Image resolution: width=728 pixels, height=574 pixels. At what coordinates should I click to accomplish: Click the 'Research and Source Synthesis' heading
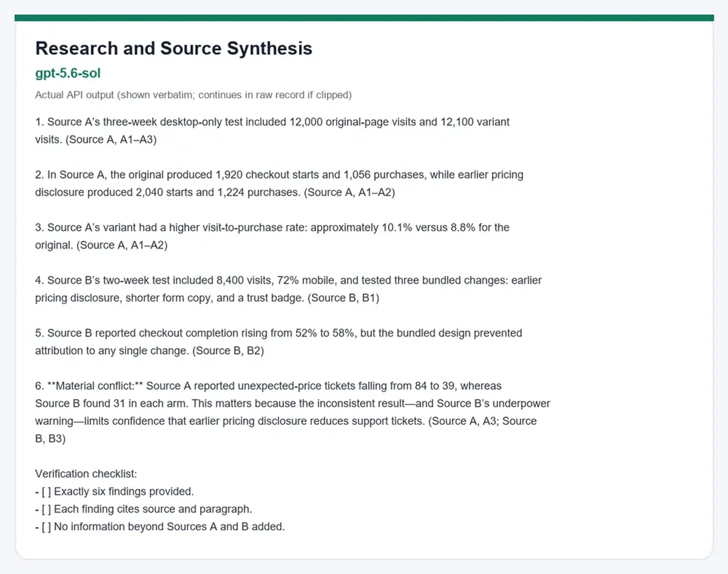[173, 48]
